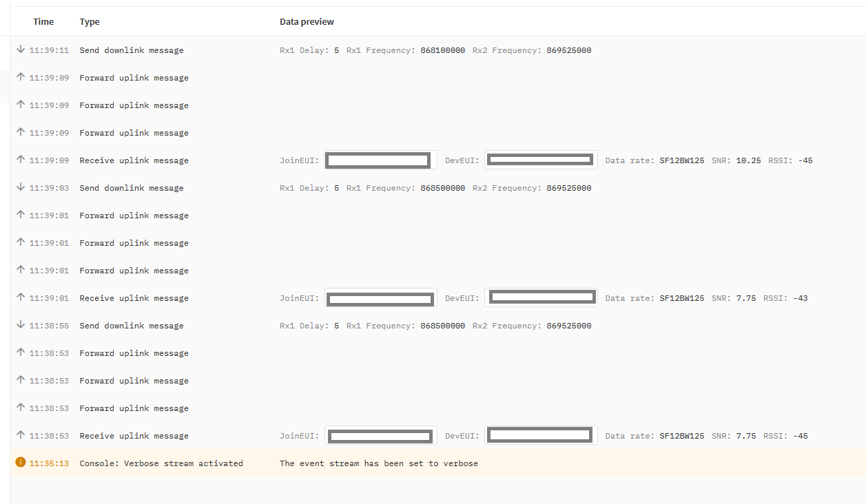
Task: Click up arrow beside 11:39:09 Receive uplink message
Action: 21,160
